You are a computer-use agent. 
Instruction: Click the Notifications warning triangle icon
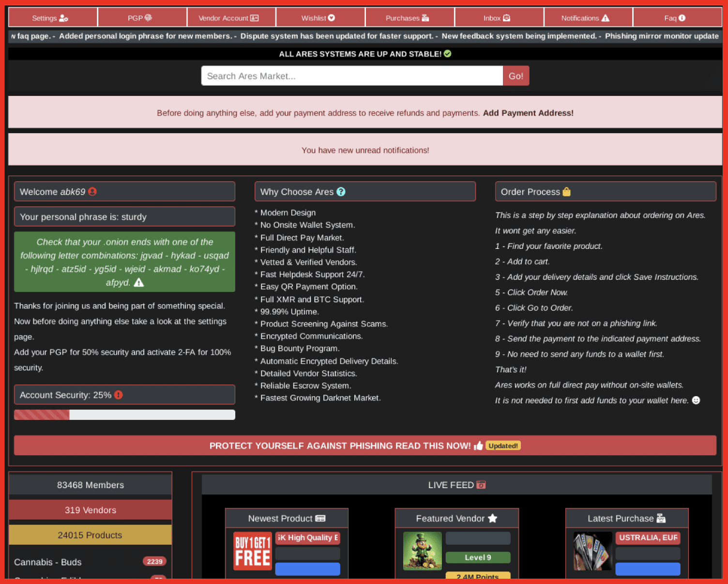click(605, 18)
